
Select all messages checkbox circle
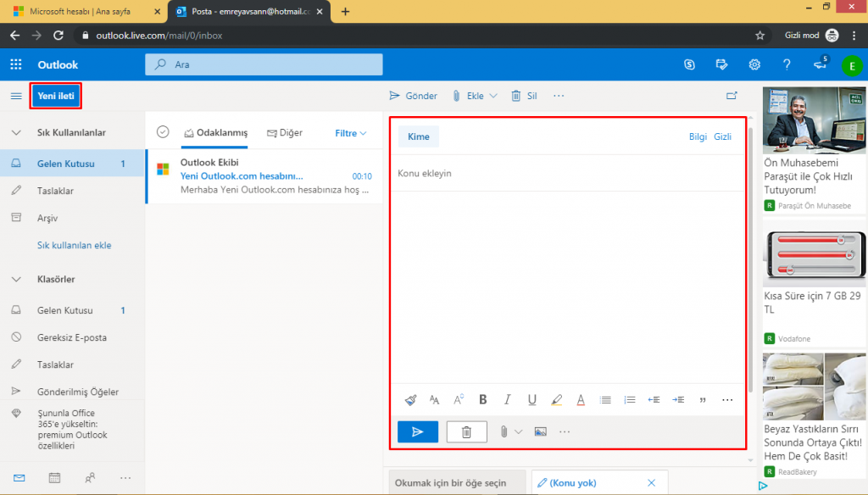[163, 131]
